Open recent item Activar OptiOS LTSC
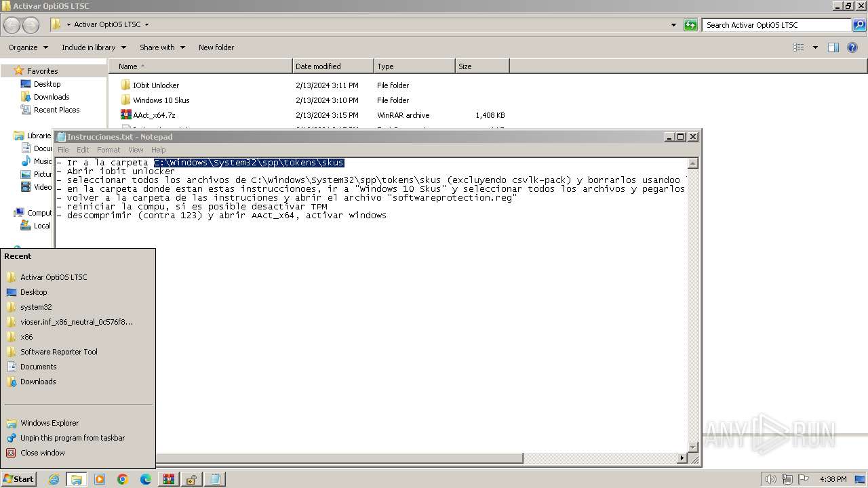The width and height of the screenshot is (868, 488). [78, 277]
